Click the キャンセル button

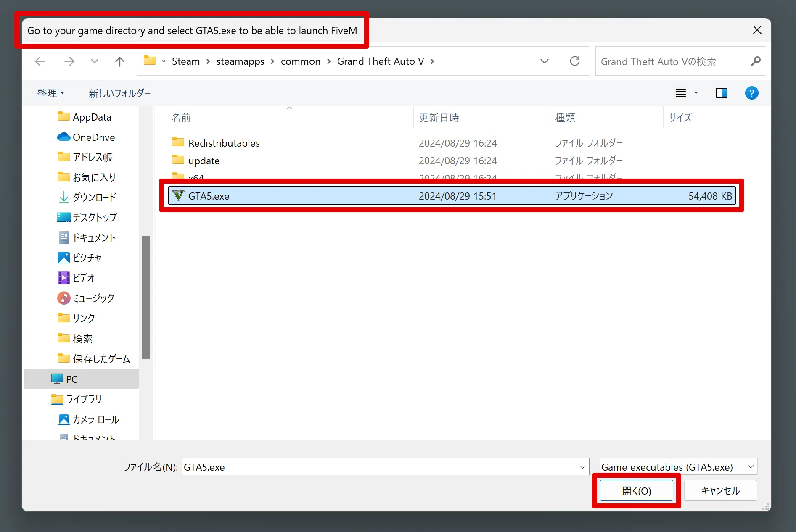click(x=721, y=490)
